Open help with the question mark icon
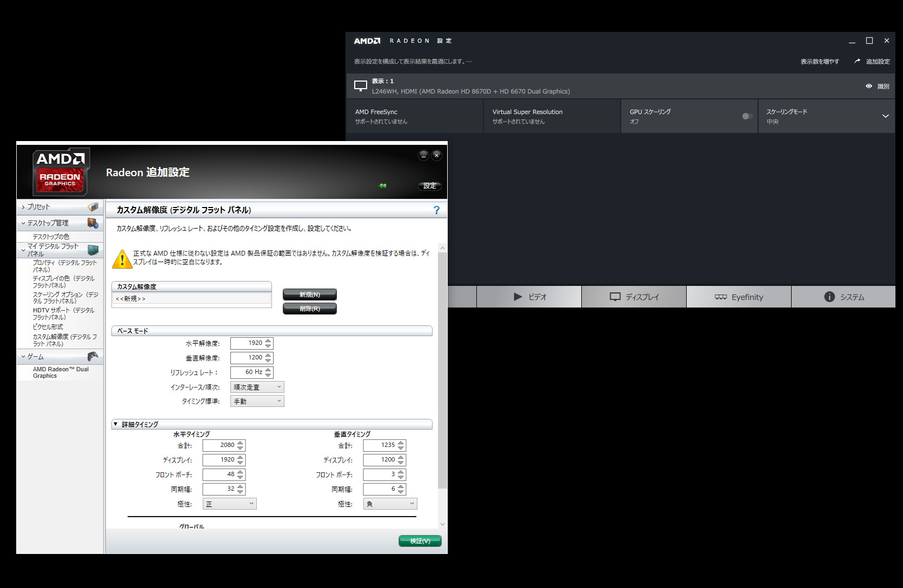The height and width of the screenshot is (588, 903). [x=437, y=210]
